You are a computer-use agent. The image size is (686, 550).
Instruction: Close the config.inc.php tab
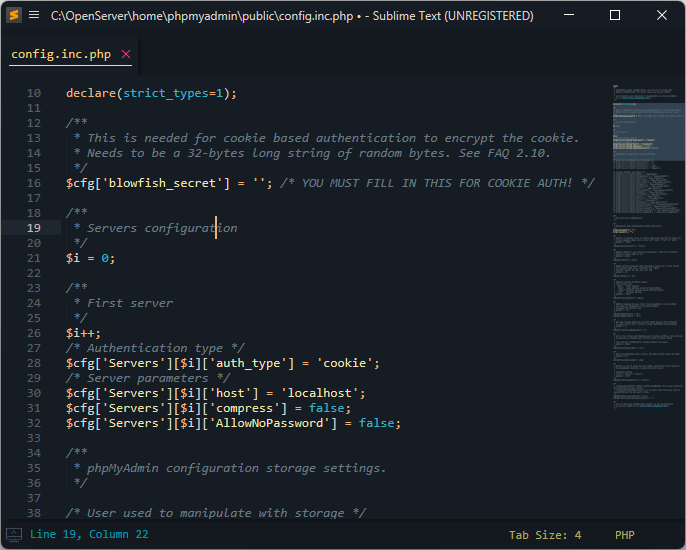[125, 54]
